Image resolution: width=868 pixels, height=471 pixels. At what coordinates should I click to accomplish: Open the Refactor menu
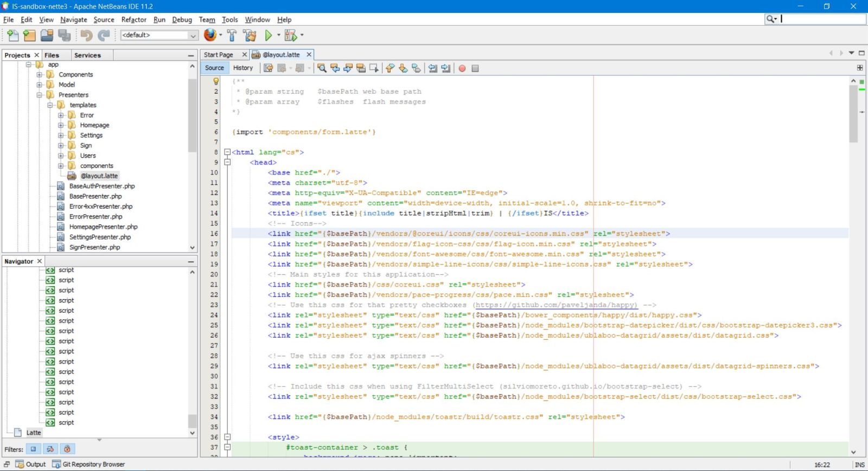(x=133, y=20)
